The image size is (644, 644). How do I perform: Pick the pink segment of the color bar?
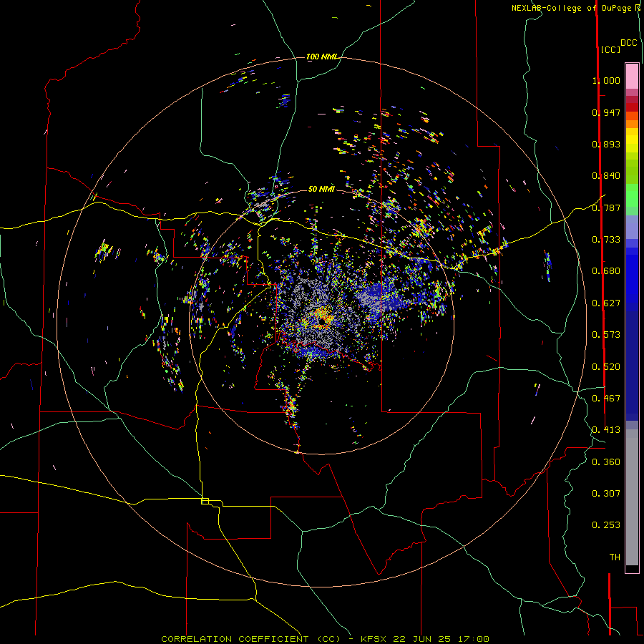tap(632, 77)
